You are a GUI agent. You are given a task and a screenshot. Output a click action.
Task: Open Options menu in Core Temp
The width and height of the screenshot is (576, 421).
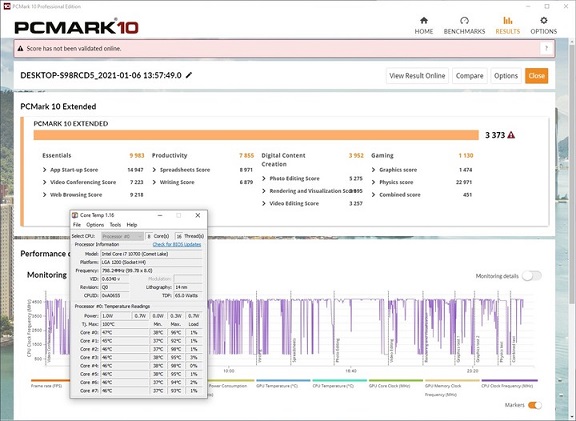(95, 225)
